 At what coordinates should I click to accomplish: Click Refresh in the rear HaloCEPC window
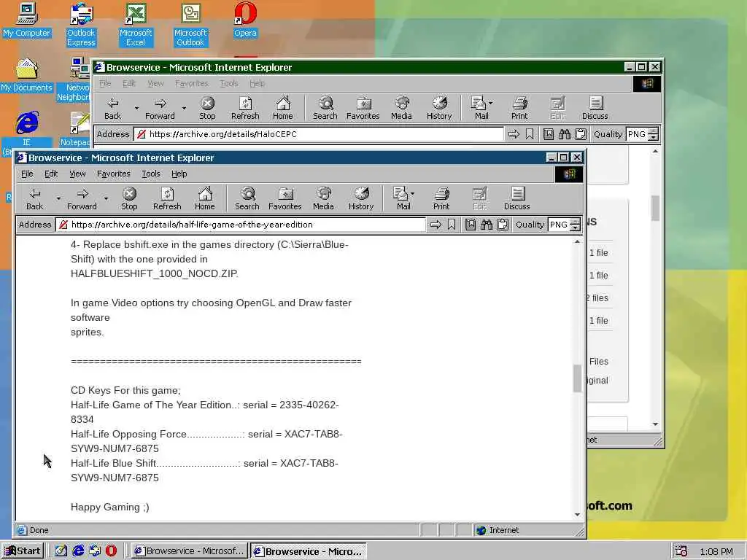click(x=245, y=108)
